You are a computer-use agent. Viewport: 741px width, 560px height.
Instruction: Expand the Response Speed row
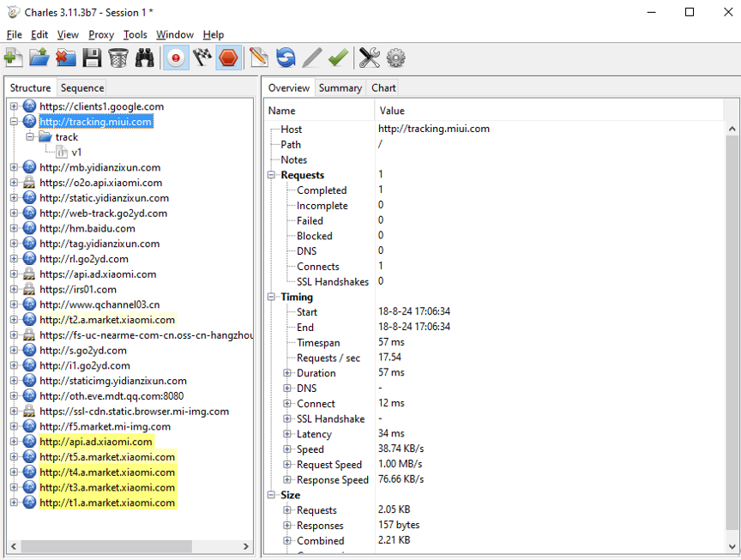pos(286,479)
